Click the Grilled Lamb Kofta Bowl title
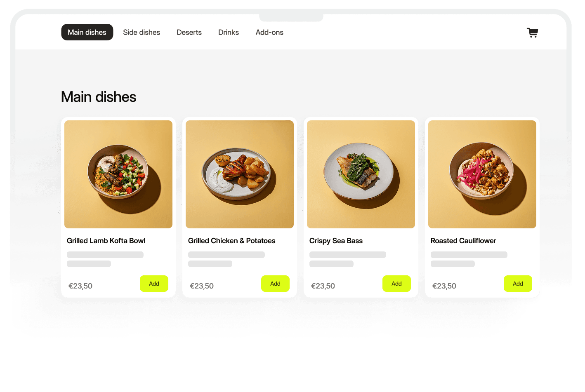 (x=106, y=241)
